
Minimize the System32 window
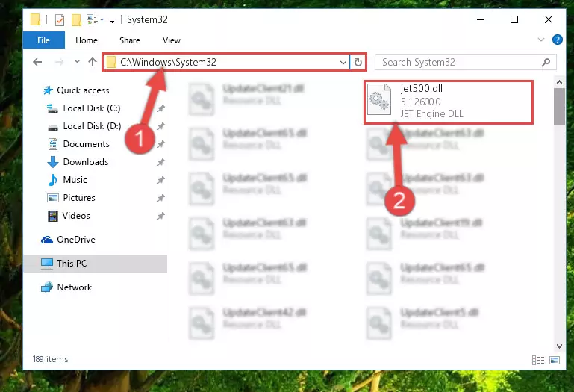[481, 19]
